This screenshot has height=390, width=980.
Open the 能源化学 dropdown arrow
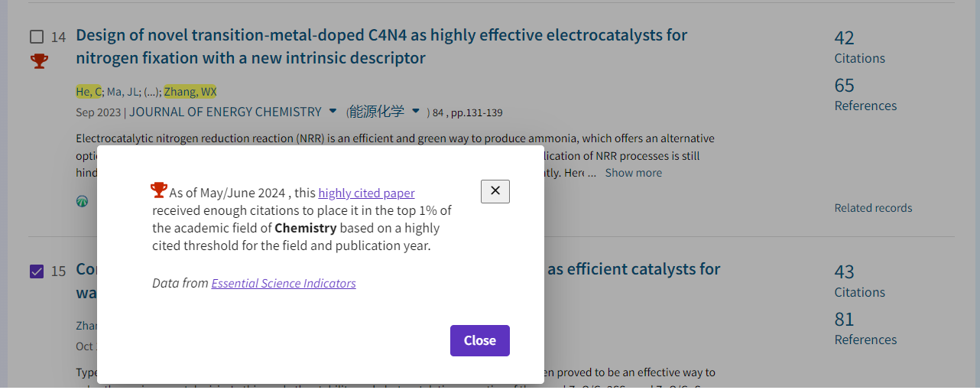coord(416,112)
